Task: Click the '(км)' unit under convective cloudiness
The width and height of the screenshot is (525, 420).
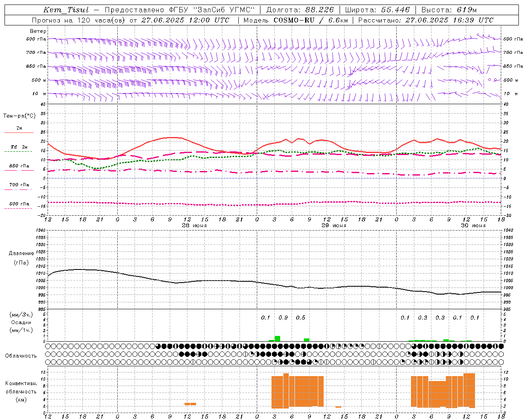Action: [x=21, y=399]
